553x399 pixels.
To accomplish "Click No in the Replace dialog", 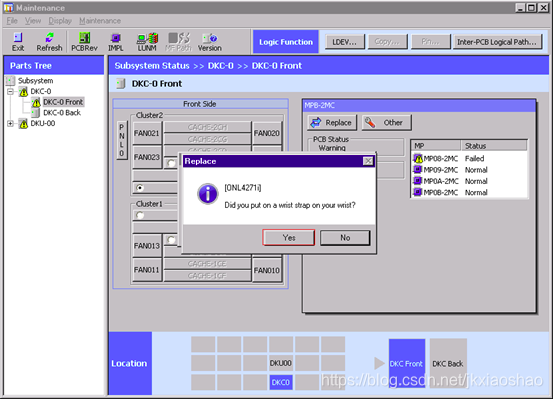I will [345, 238].
